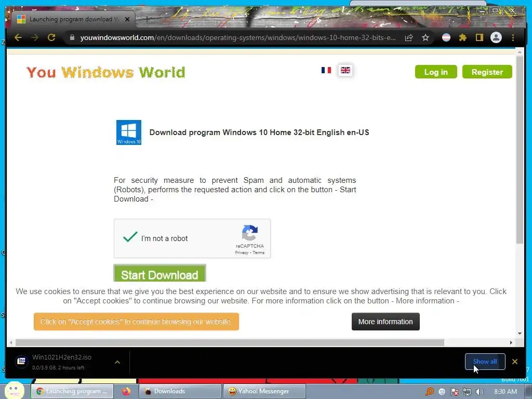
Task: Click the address bar URL
Action: [x=238, y=37]
